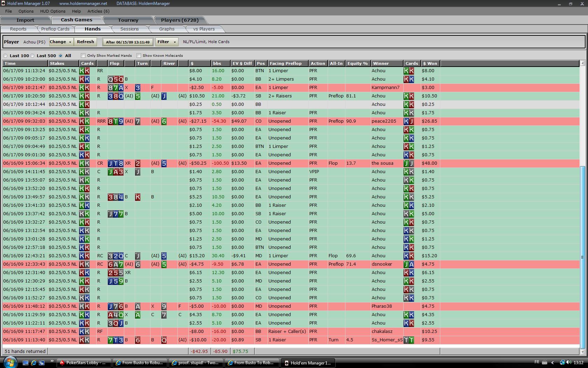This screenshot has width=588, height=368.
Task: Sort by the Stakes column header
Action: 63,63
